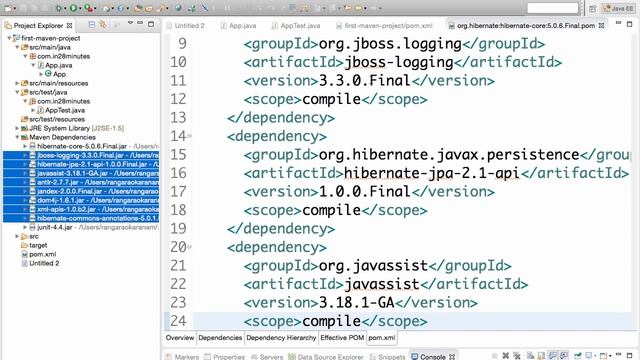Switch to first-maven-project/pom.xml tab

pyautogui.click(x=384, y=25)
